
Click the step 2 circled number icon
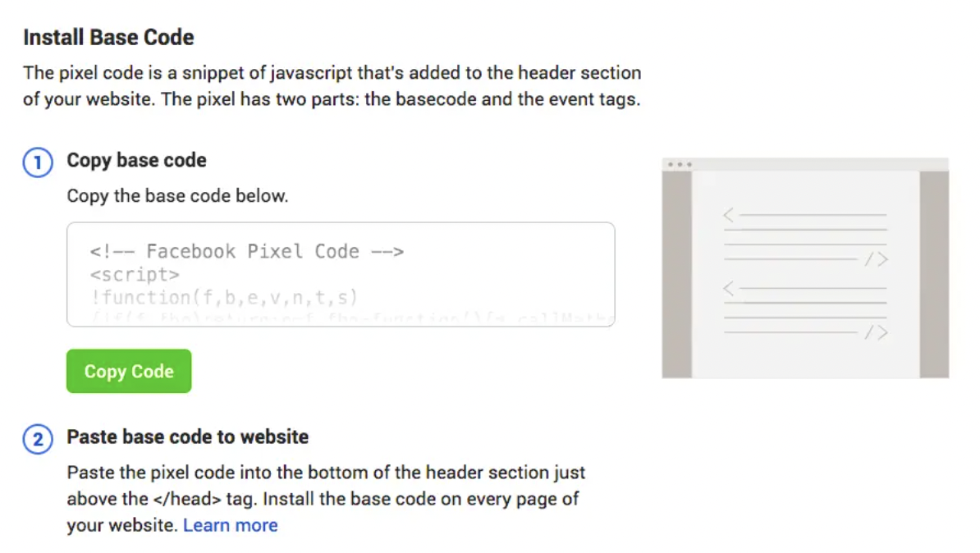pyautogui.click(x=37, y=438)
